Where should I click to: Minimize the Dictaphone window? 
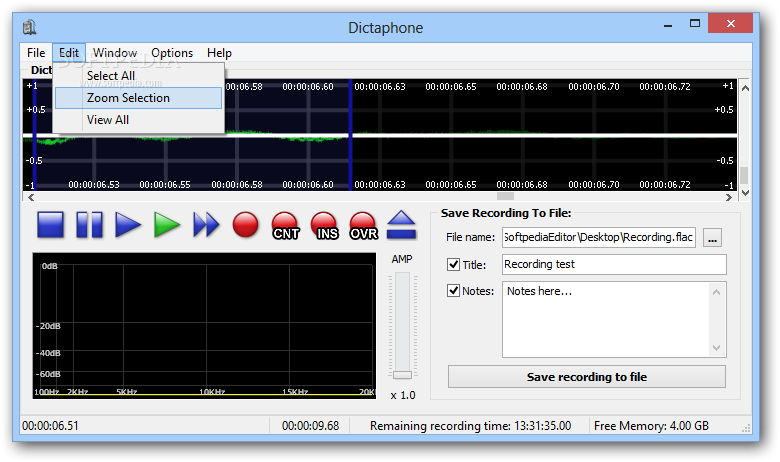(668, 24)
